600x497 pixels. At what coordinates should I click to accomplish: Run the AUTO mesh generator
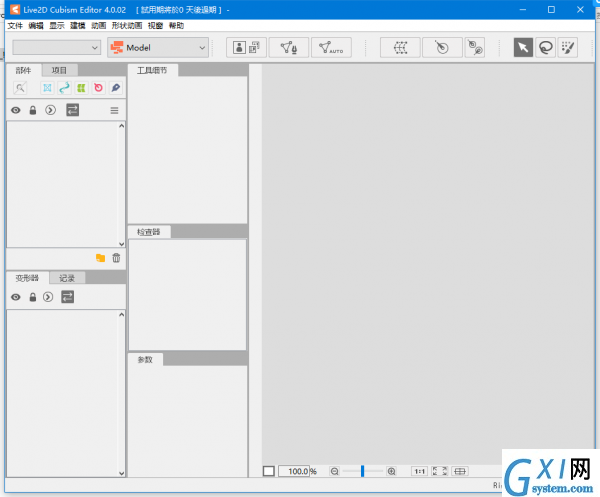tap(331, 48)
